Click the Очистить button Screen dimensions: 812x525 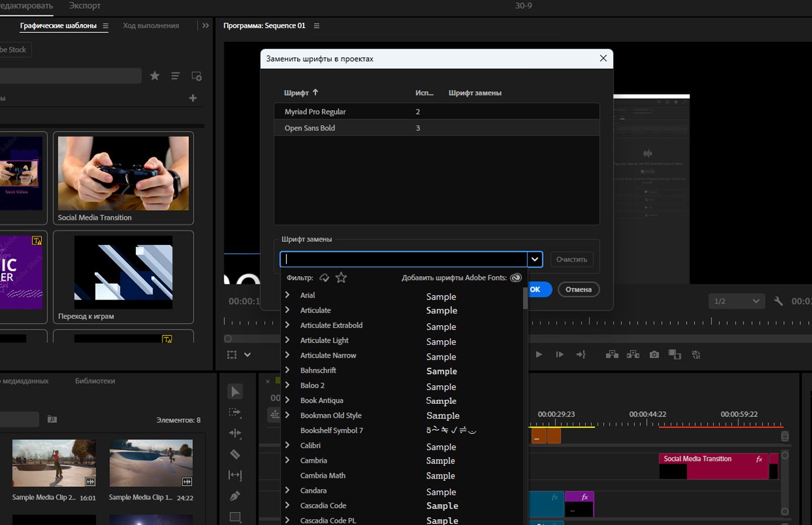point(571,260)
